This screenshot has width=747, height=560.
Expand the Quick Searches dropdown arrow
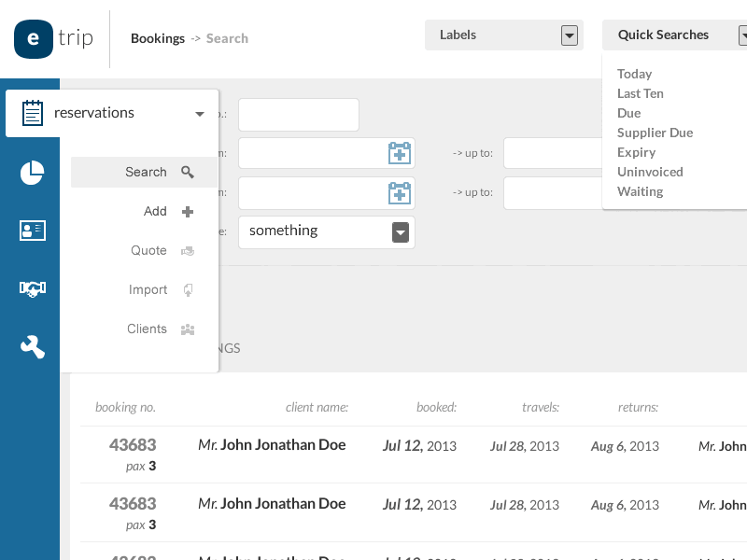point(742,35)
